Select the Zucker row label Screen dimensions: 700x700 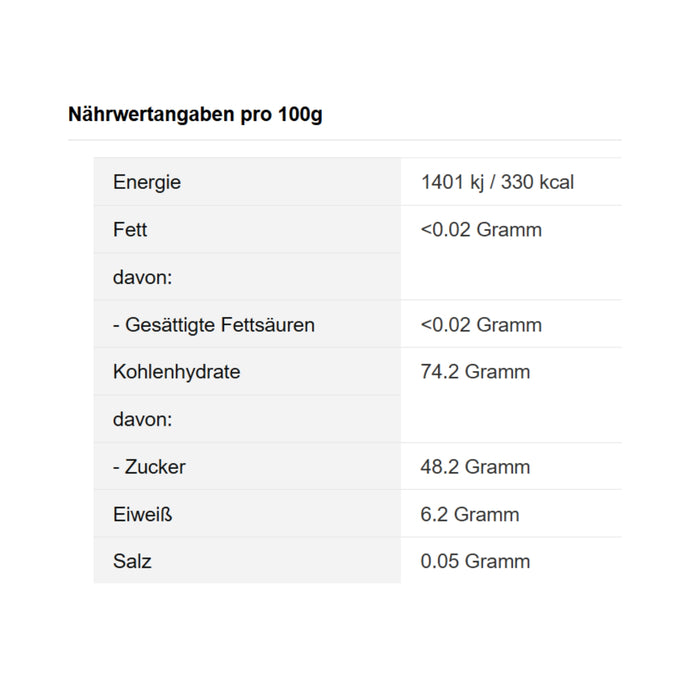click(x=149, y=467)
